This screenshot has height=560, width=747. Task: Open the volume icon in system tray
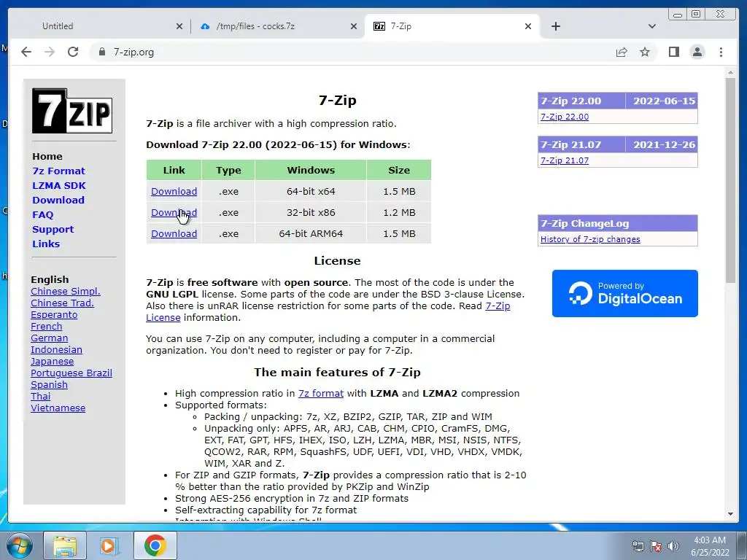click(x=673, y=545)
